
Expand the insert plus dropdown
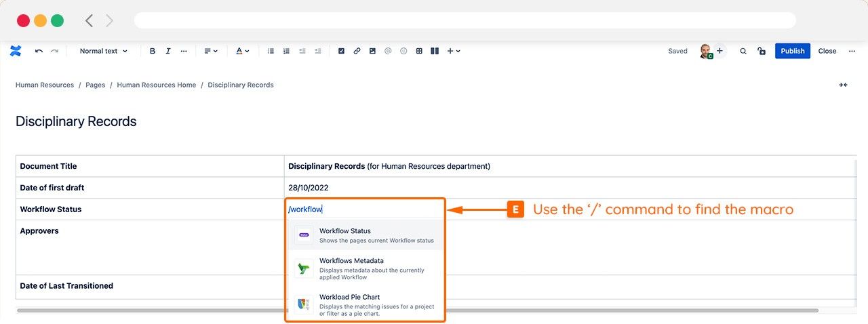click(454, 51)
